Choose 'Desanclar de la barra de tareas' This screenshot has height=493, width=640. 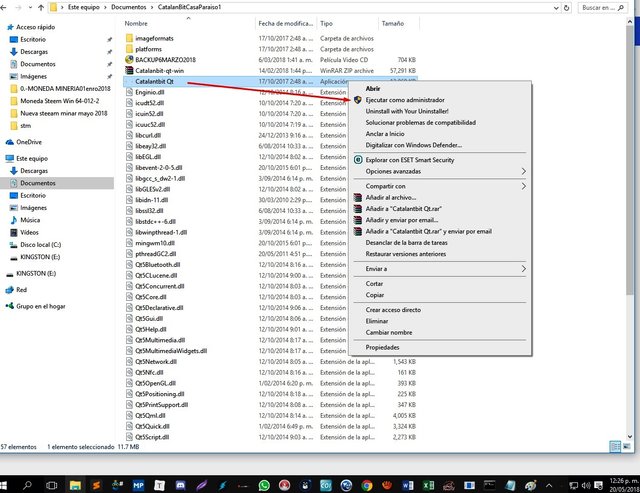406,242
